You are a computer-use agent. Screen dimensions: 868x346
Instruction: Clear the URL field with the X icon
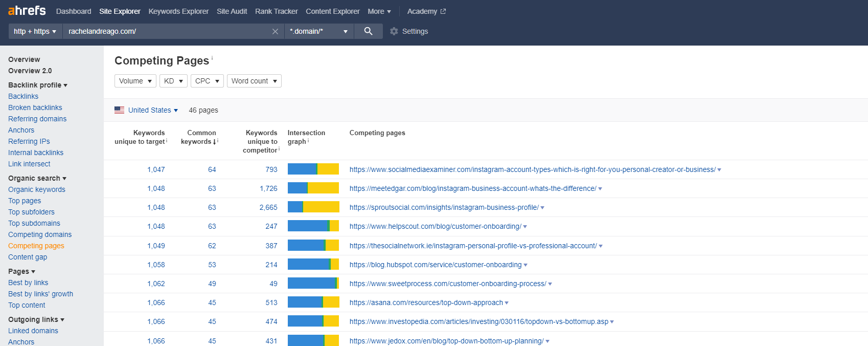(x=275, y=32)
